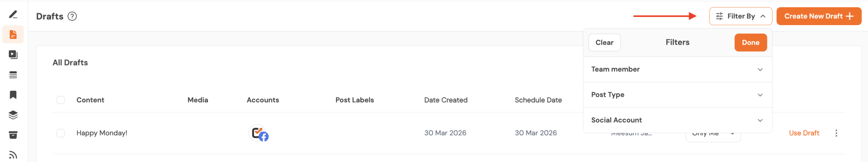Screen dimensions: 868x162
Task: Expand the Post Type filter
Action: [677, 95]
